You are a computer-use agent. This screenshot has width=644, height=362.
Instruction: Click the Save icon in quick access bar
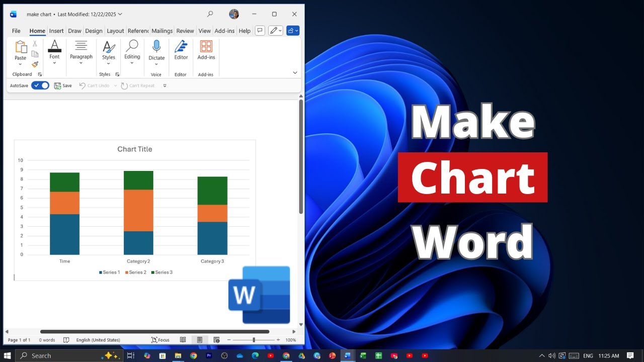(63, 85)
